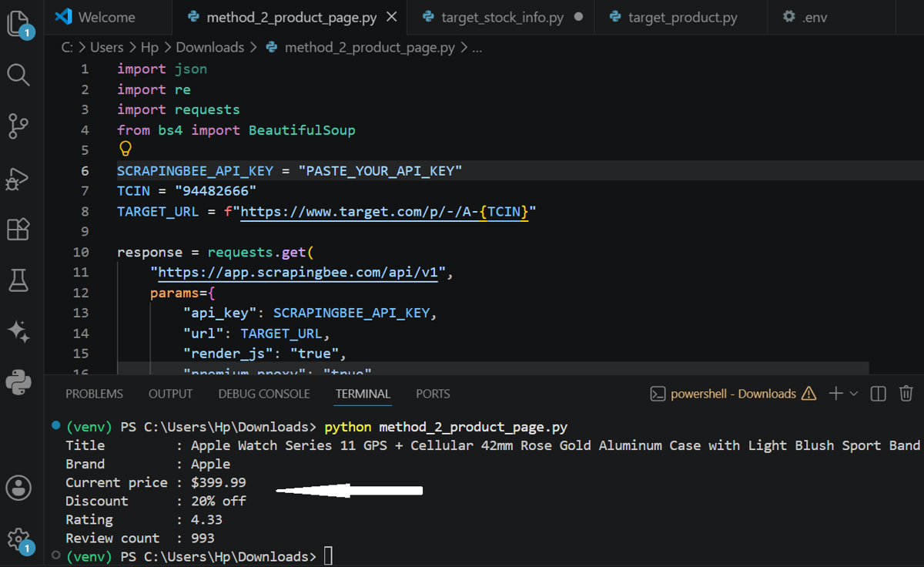Screen dimensions: 924x567
Task: Select the TERMINAL panel tab
Action: 363,394
